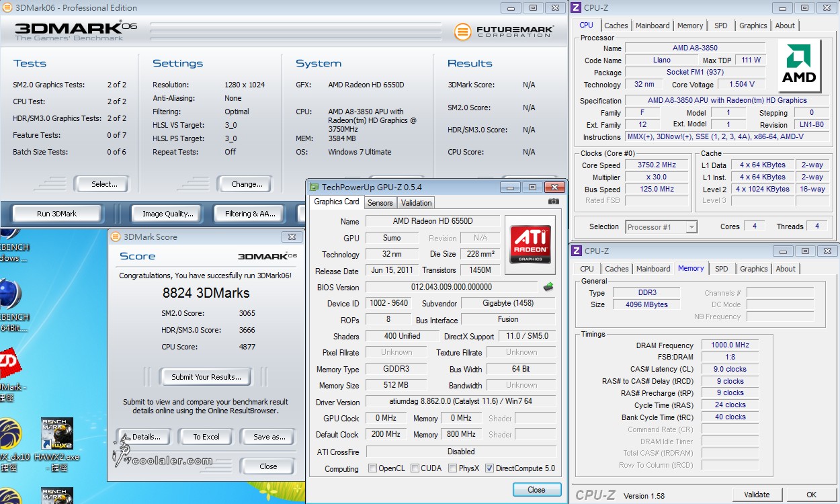Click the Multiplier value x 30.0
Image resolution: width=840 pixels, height=504 pixels.
[x=657, y=177]
